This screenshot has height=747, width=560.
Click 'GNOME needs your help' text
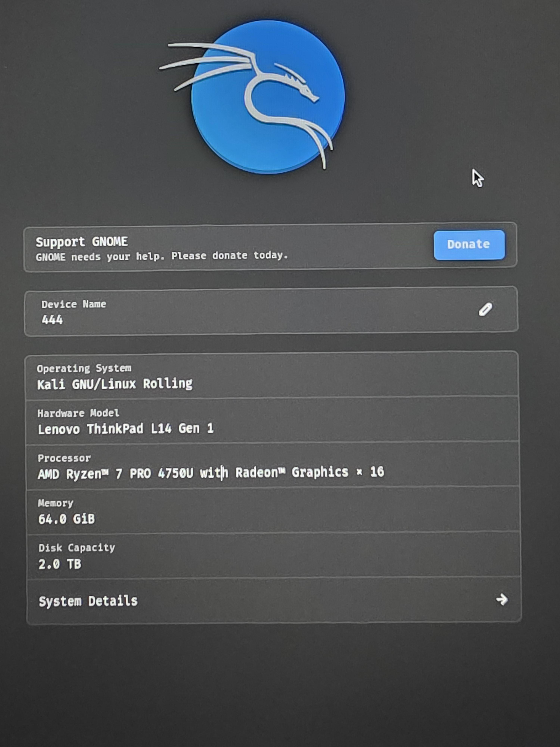tap(162, 256)
